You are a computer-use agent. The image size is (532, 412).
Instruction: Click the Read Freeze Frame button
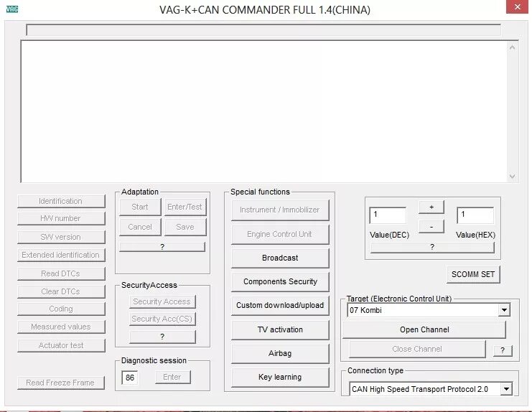[61, 383]
